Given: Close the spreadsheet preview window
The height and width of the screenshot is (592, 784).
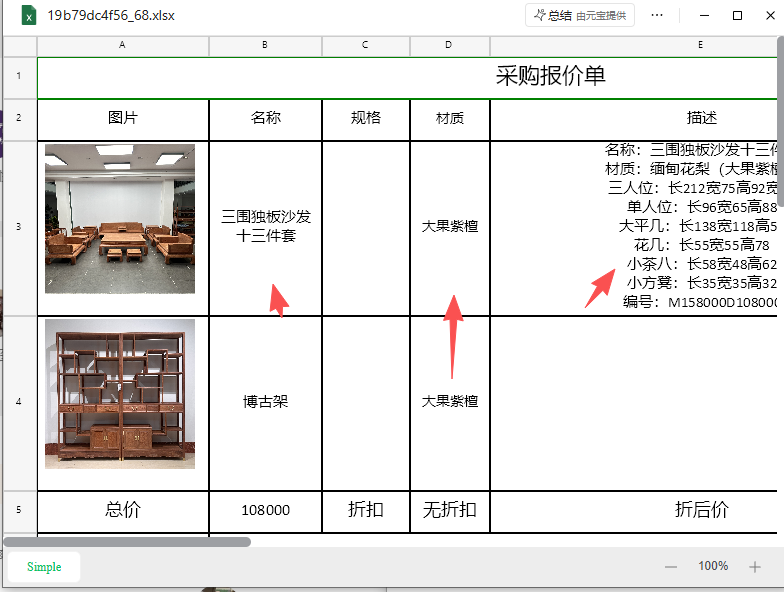Looking at the screenshot, I should (x=769, y=16).
